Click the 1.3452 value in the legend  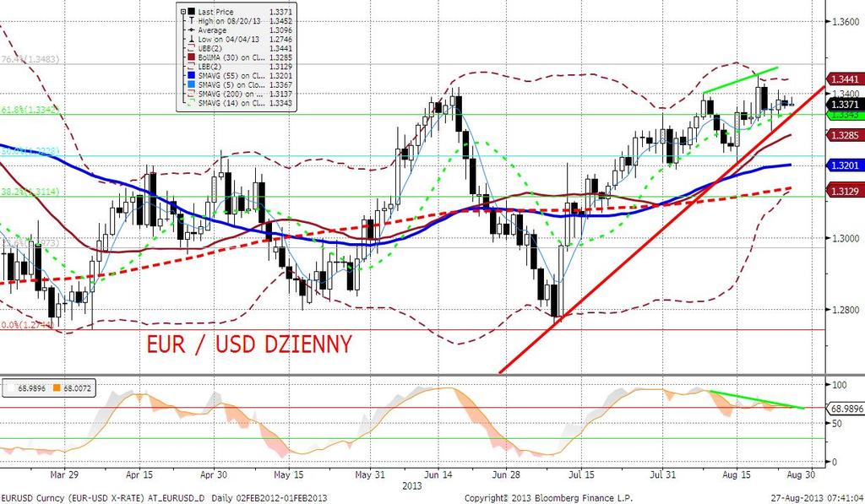(280, 21)
